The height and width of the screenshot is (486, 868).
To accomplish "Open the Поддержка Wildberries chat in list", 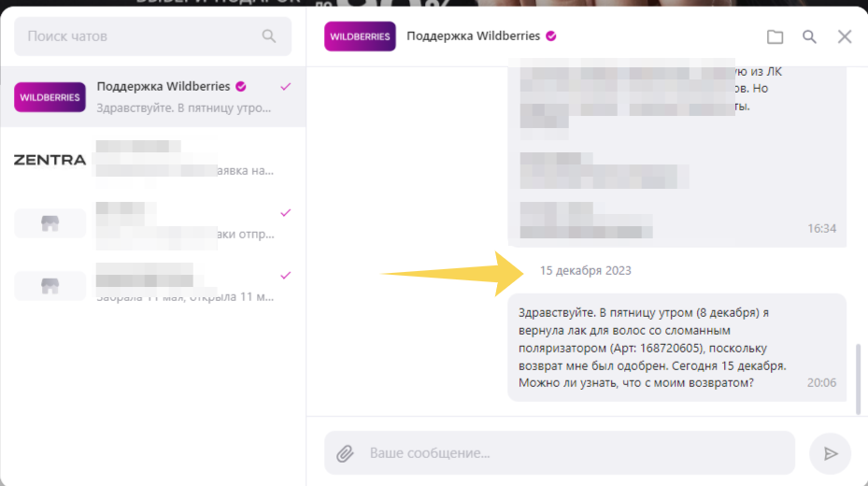I will click(x=153, y=97).
